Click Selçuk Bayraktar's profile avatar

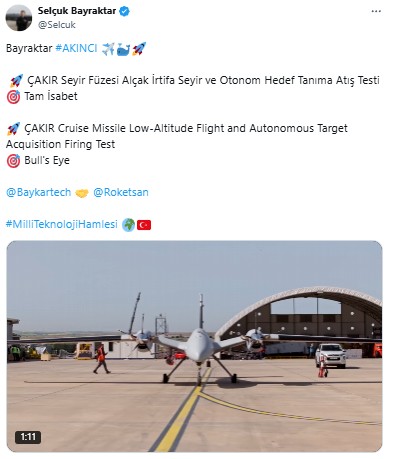point(19,18)
